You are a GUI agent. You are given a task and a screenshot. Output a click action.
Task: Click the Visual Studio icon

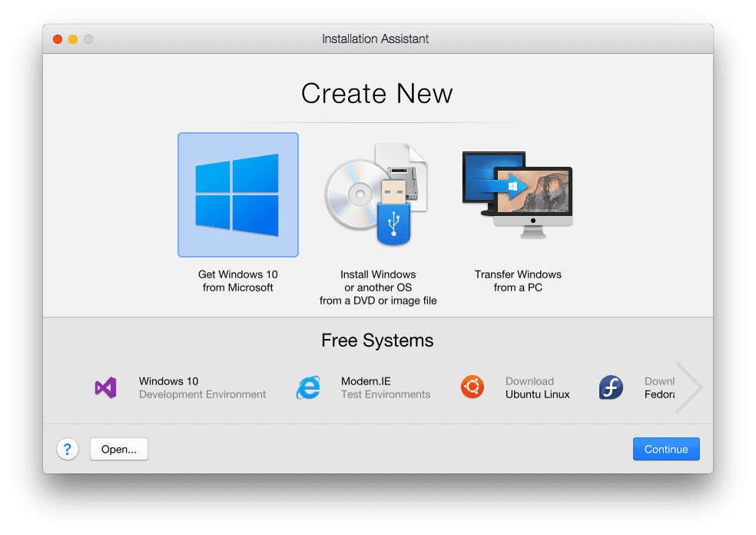click(x=105, y=387)
